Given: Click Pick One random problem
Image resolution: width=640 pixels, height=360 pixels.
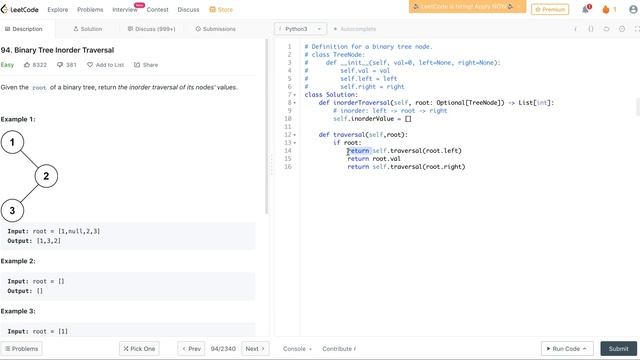Looking at the screenshot, I should [x=139, y=349].
